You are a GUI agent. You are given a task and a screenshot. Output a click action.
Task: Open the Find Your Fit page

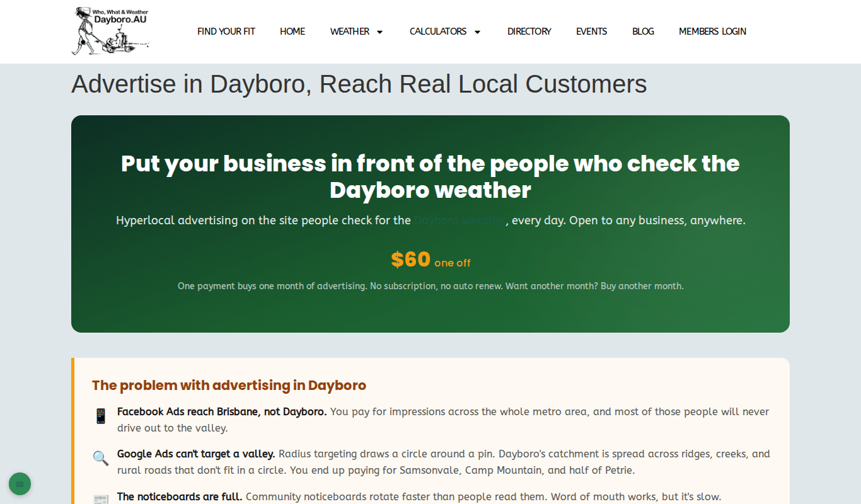point(226,31)
